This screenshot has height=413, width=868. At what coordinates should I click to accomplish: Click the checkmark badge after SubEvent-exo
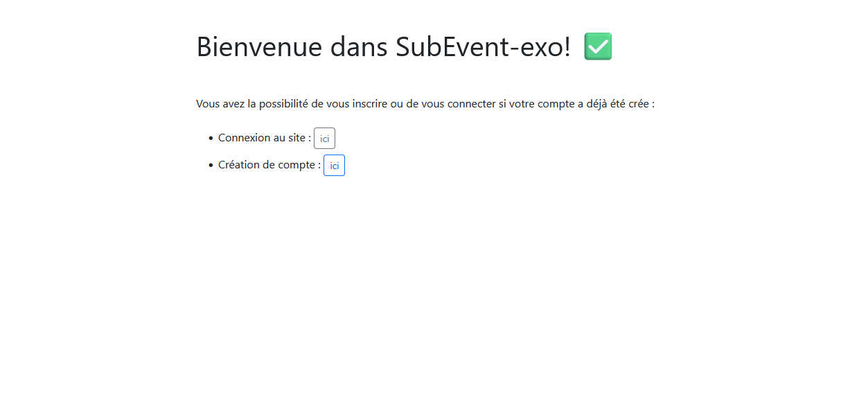[x=598, y=46]
